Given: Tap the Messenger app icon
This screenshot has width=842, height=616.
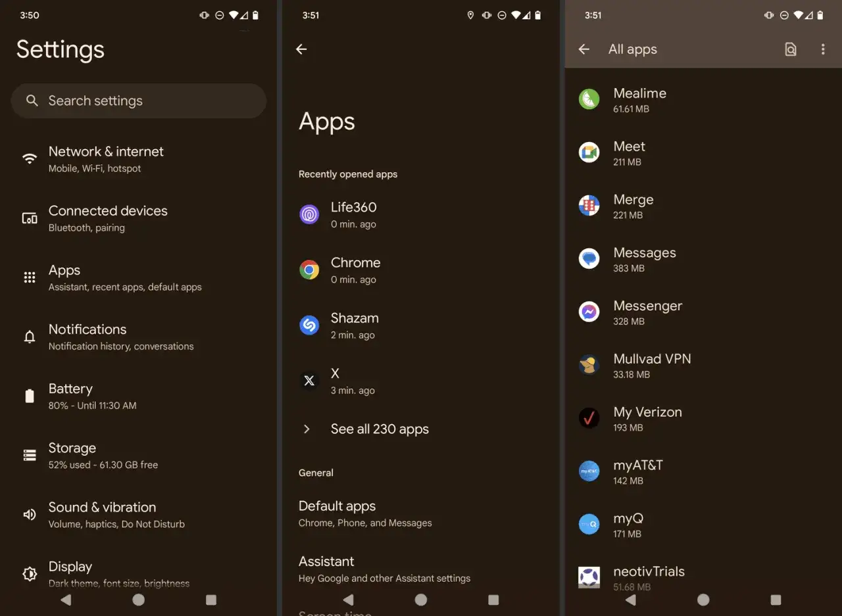Looking at the screenshot, I should [x=589, y=312].
